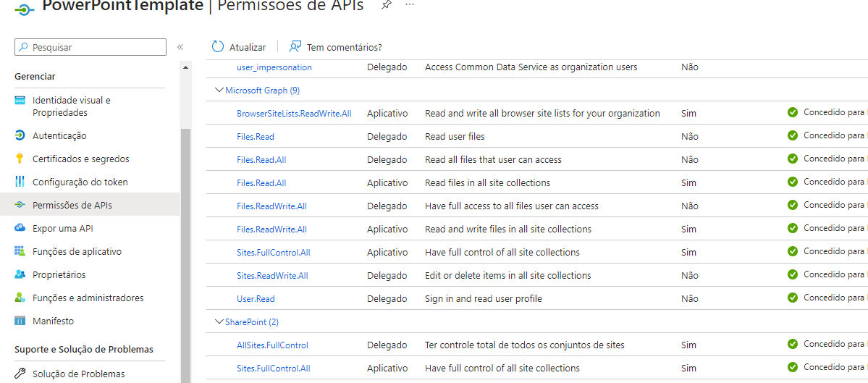Click 'Read user files' description text

click(x=455, y=136)
